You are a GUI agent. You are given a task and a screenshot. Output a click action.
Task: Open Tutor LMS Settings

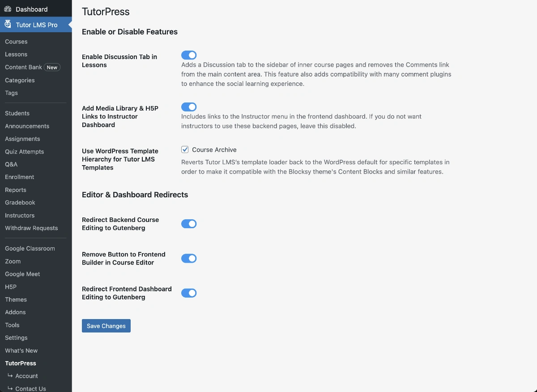[x=16, y=337]
